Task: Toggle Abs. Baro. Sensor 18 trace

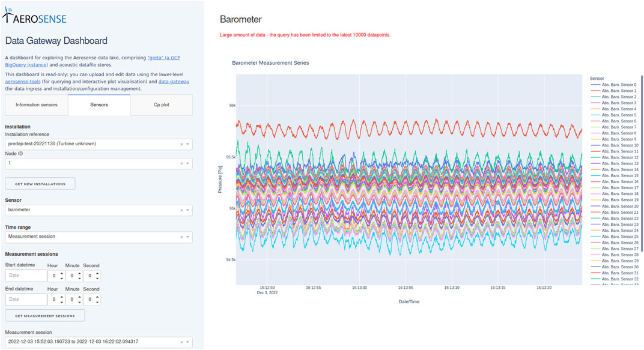Action: [x=615, y=194]
